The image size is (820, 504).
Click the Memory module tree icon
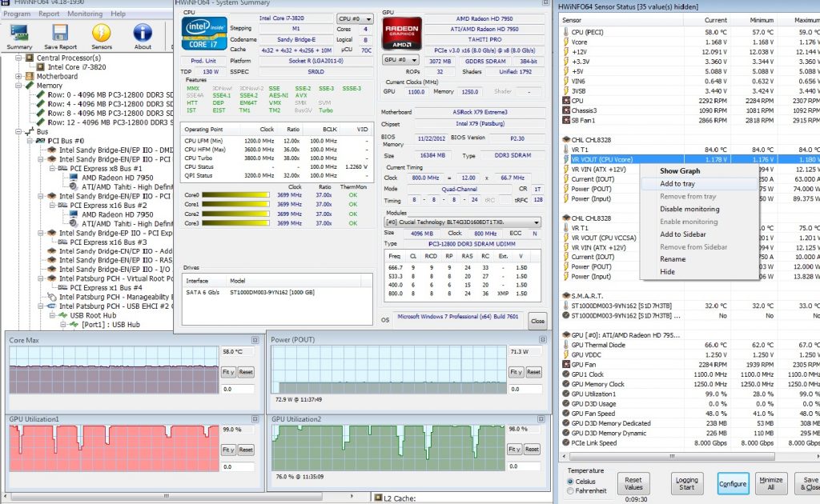pos(30,85)
